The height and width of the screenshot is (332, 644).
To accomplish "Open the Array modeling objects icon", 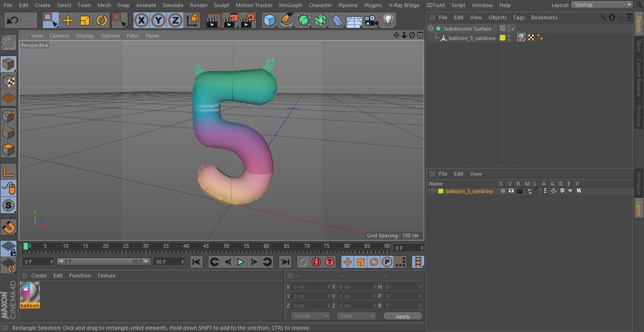I will [x=321, y=20].
